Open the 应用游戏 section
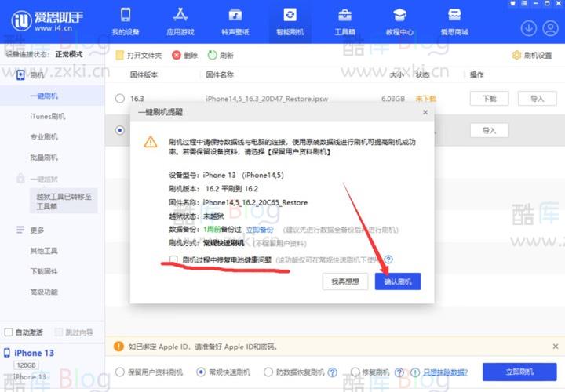The height and width of the screenshot is (392, 565). [180, 22]
